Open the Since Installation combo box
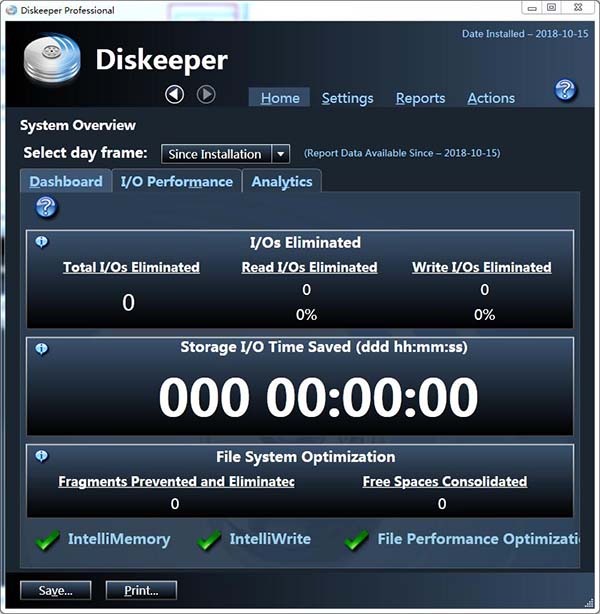The height and width of the screenshot is (614, 600). click(225, 154)
